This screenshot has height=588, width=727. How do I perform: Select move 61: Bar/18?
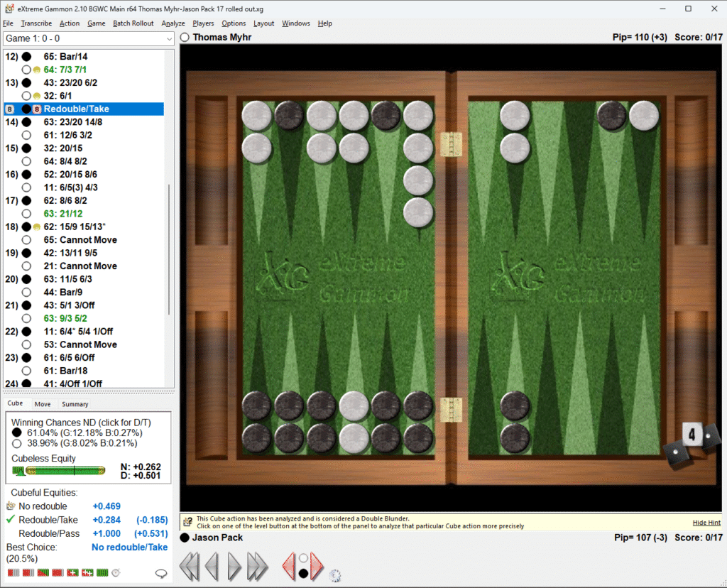pyautogui.click(x=65, y=371)
